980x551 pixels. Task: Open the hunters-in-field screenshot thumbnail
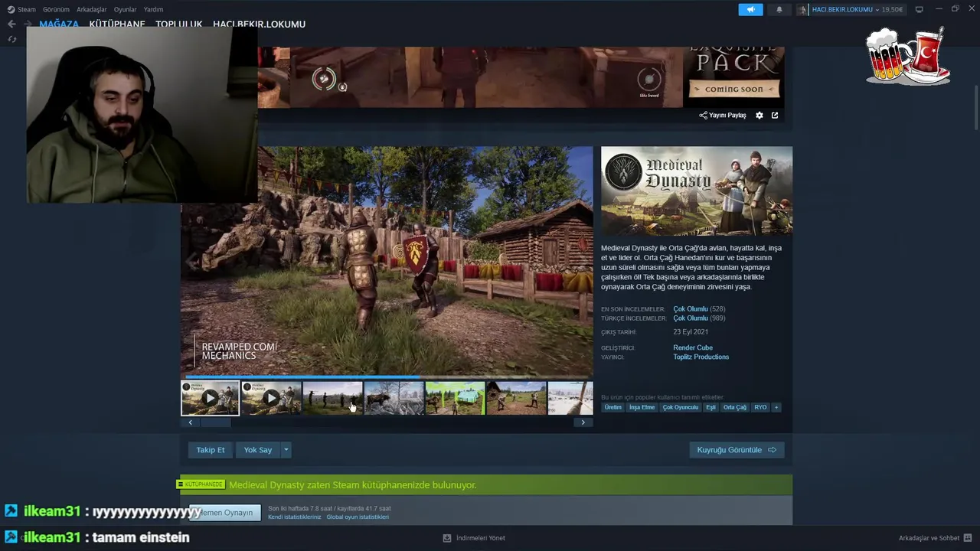(332, 398)
